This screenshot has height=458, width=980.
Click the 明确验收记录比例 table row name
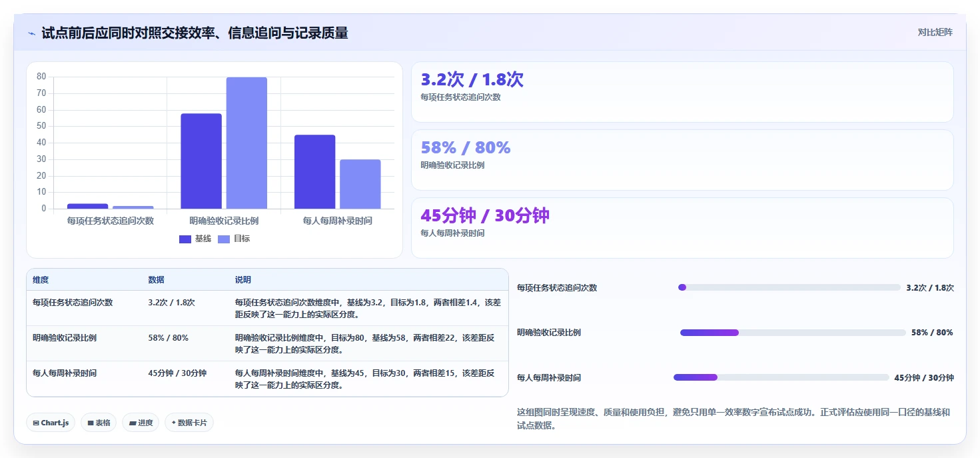click(x=65, y=338)
